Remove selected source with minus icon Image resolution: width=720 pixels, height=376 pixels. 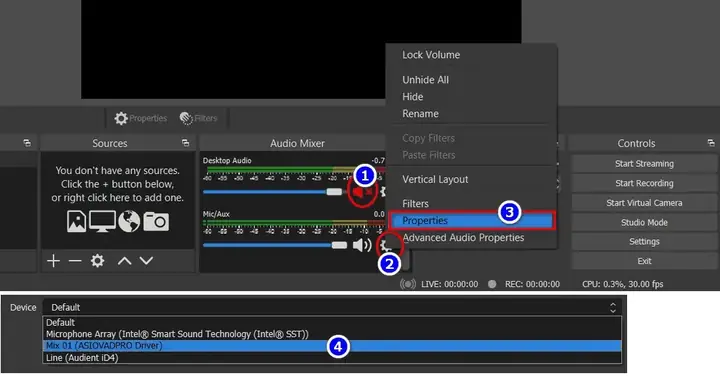pyautogui.click(x=75, y=261)
